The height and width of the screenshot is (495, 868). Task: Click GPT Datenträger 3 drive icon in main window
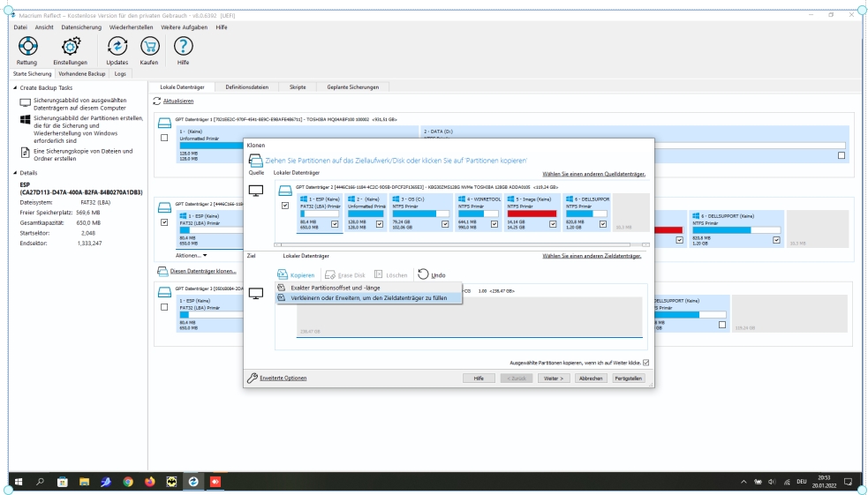(164, 292)
